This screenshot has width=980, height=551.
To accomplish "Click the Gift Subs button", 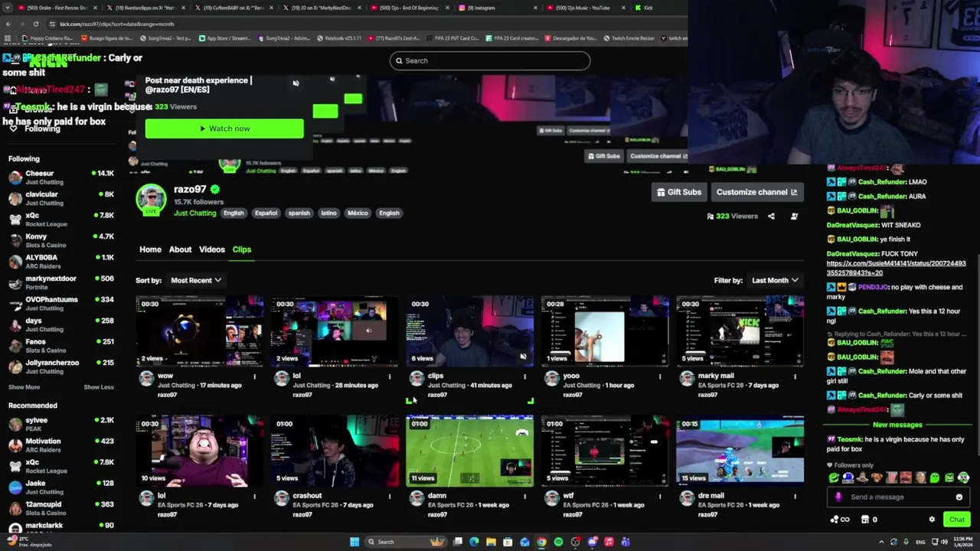I will (678, 192).
